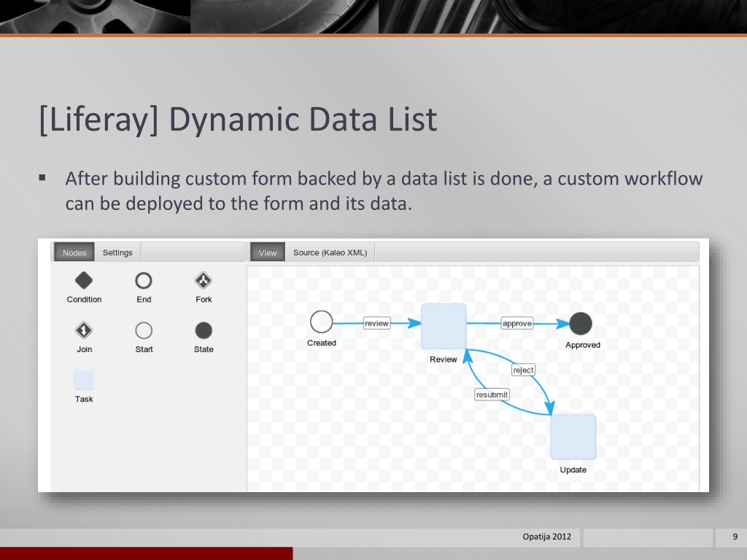Choose the Fork node icon
This screenshot has width=747, height=560.
click(x=204, y=281)
